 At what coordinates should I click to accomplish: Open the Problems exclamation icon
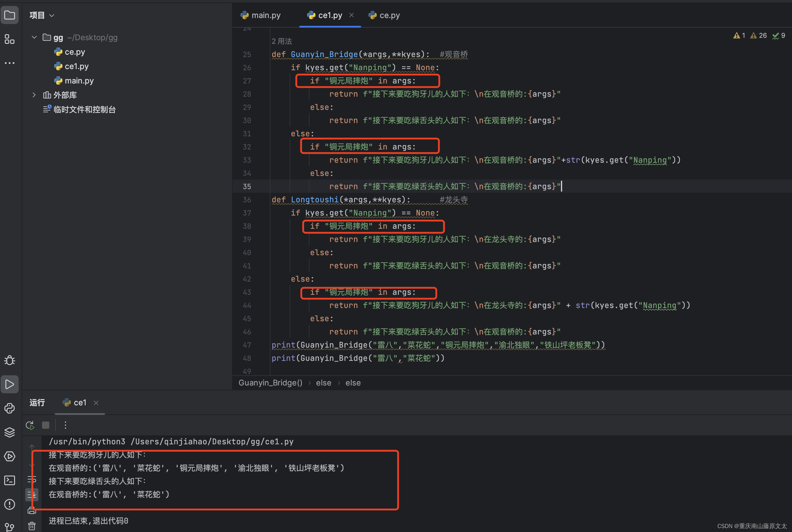tap(10, 504)
